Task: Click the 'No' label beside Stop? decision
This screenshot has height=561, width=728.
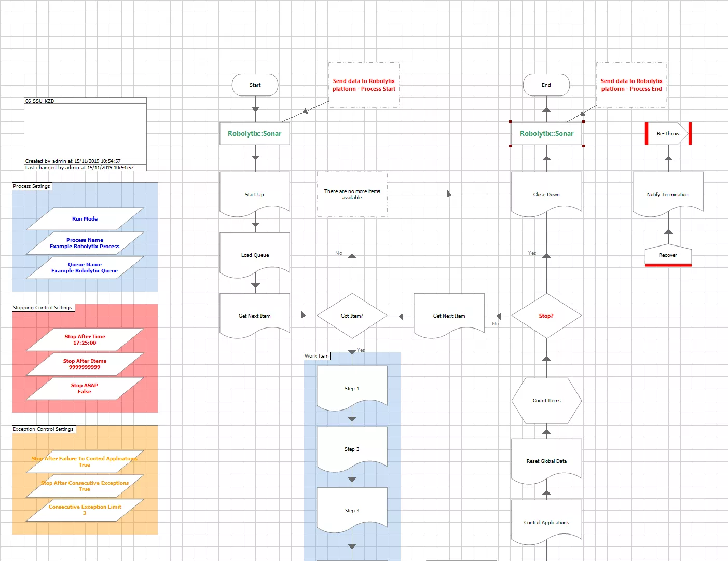Action: 496,324
